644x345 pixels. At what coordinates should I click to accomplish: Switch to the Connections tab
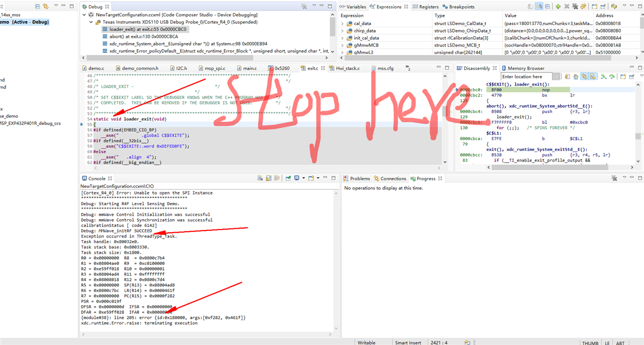tap(390, 178)
